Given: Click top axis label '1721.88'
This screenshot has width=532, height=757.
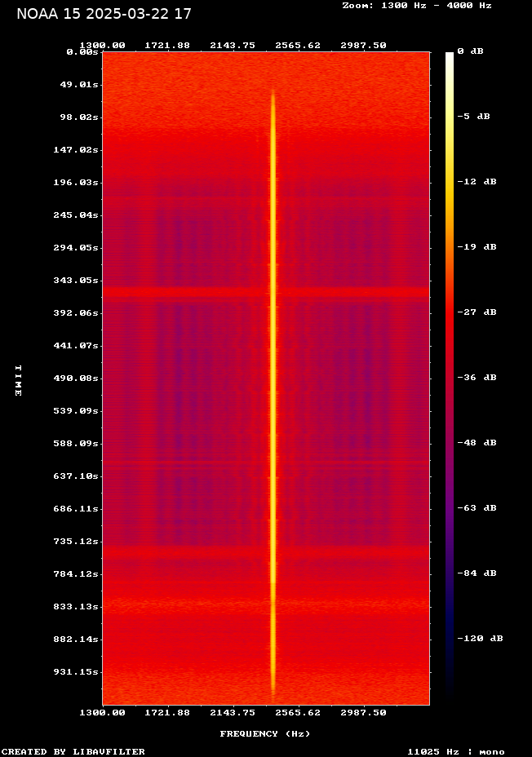Looking at the screenshot, I should tap(167, 46).
